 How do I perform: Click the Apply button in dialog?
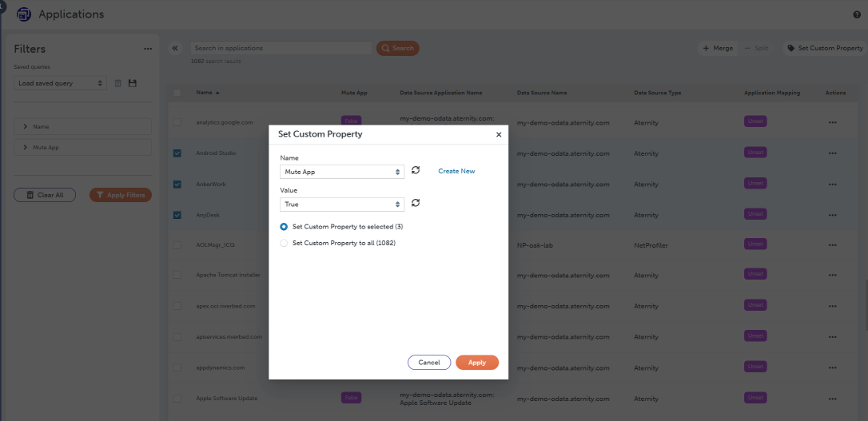(x=477, y=363)
